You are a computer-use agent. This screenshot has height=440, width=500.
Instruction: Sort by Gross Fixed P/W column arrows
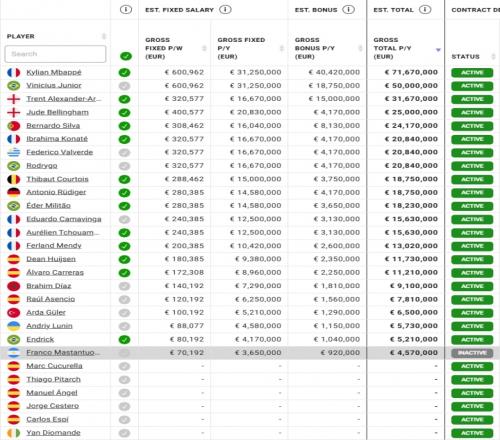(x=204, y=48)
